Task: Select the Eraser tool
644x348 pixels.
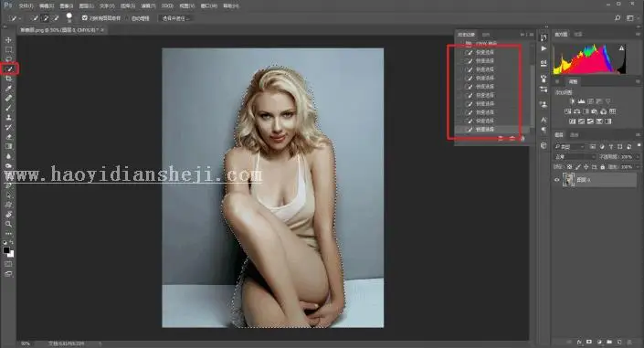Action: pyautogui.click(x=8, y=137)
